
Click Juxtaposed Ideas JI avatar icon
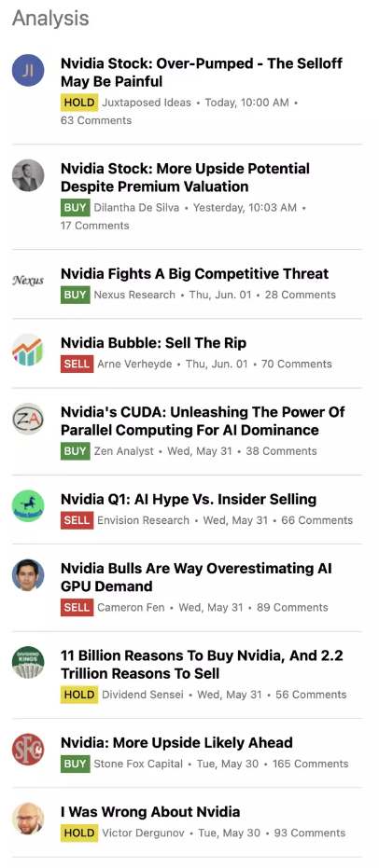point(28,70)
